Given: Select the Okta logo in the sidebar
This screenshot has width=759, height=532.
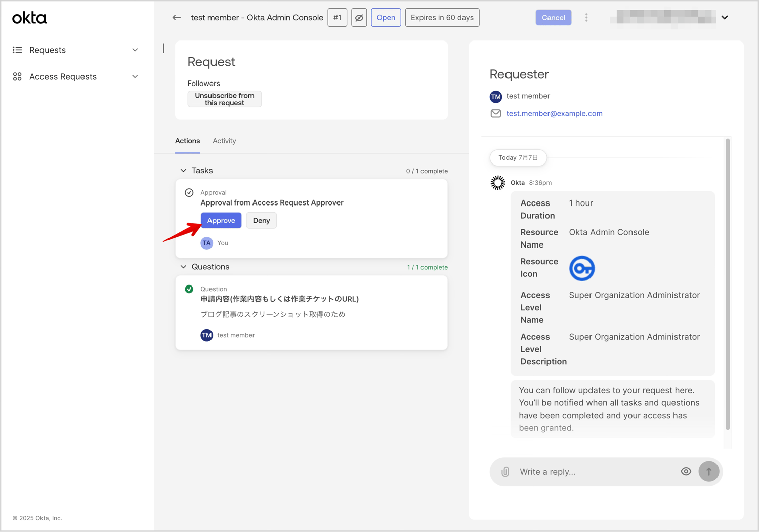Looking at the screenshot, I should (29, 18).
